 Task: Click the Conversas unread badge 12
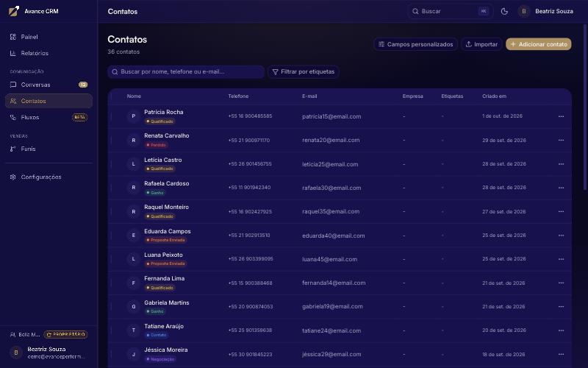[83, 85]
